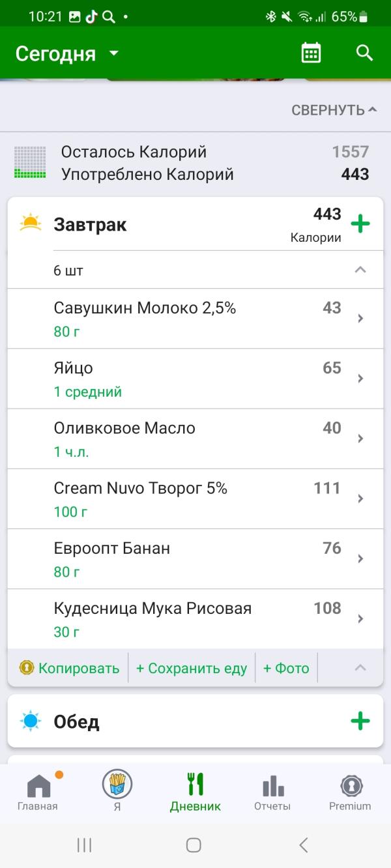Expand the Сегодня date dropdown arrow
The image size is (391, 868).
click(x=114, y=53)
